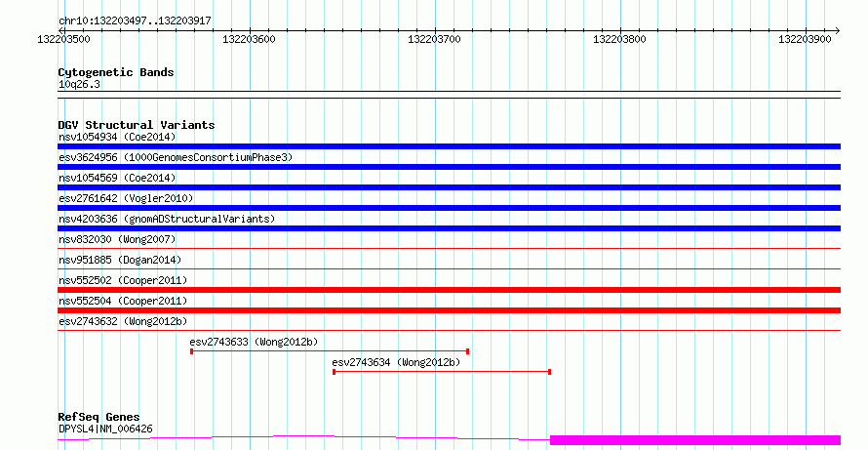This screenshot has width=868, height=450.
Task: Click the esv2743632 (Wong2012b) label
Action: point(123,321)
